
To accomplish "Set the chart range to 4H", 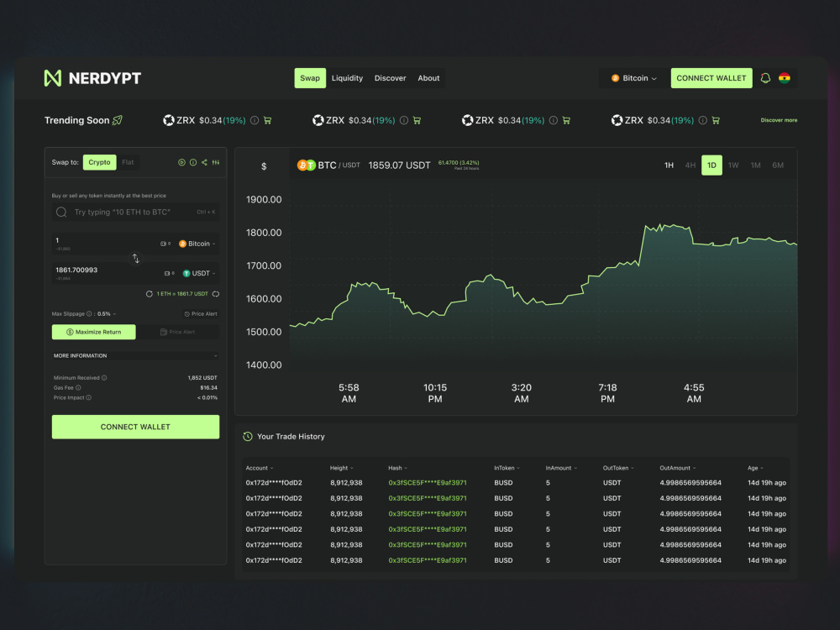I will tap(690, 165).
